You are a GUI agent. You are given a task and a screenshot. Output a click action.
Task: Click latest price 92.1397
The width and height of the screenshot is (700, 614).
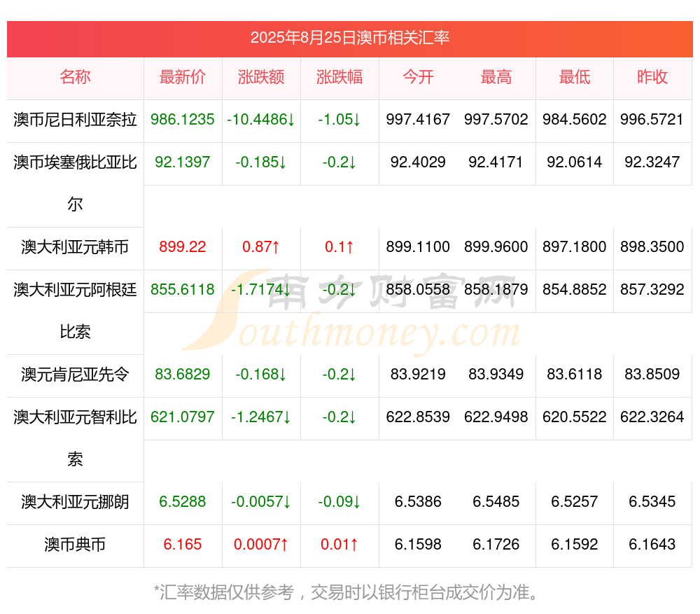point(183,162)
